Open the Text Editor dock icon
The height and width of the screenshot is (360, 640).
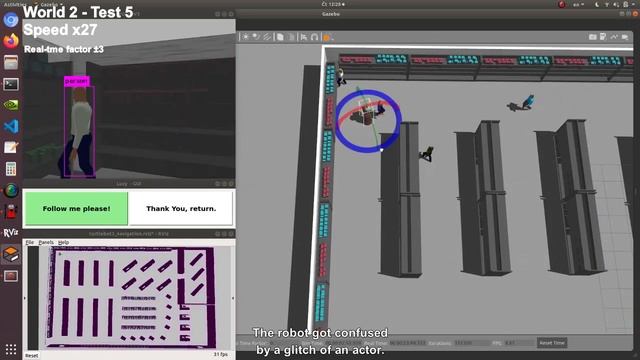coord(11,147)
